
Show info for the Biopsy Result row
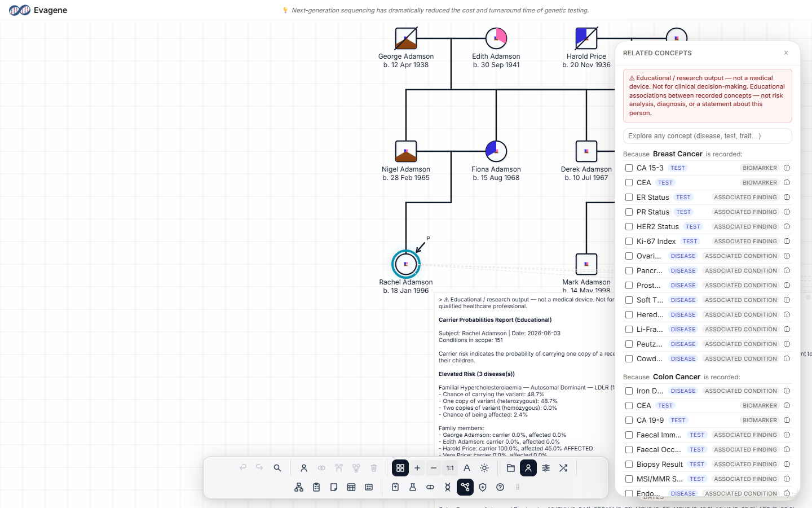point(787,464)
